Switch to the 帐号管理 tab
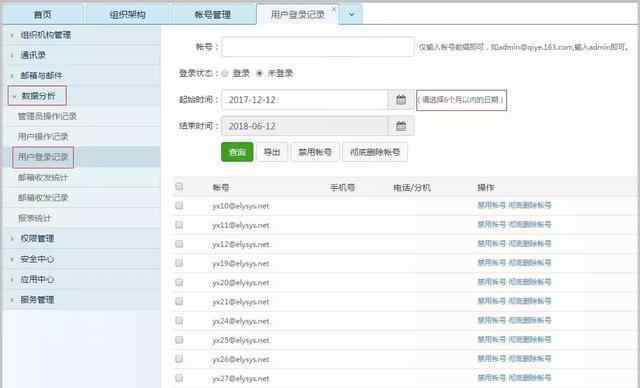Image resolution: width=640 pixels, height=388 pixels. 213,15
